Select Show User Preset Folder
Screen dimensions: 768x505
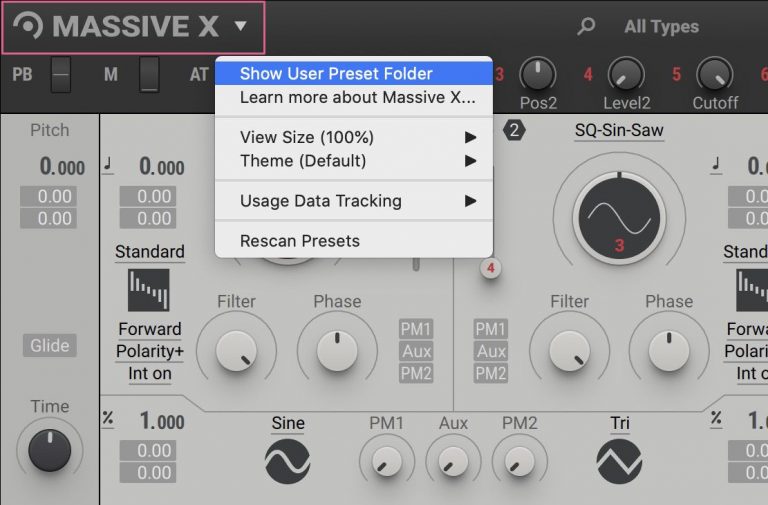point(336,73)
